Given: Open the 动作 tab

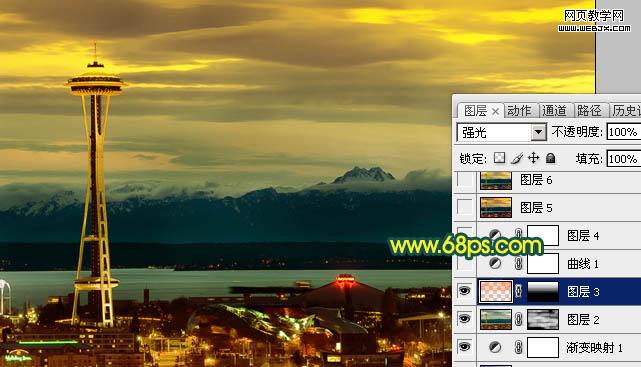Looking at the screenshot, I should click(x=520, y=110).
